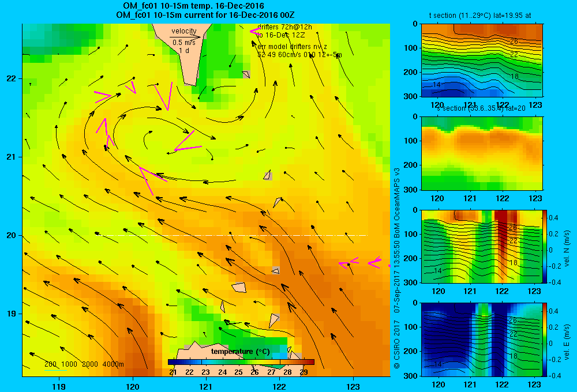Click longitude label 121 on main map axis
Screen dimensions: 577x392
[x=206, y=386]
